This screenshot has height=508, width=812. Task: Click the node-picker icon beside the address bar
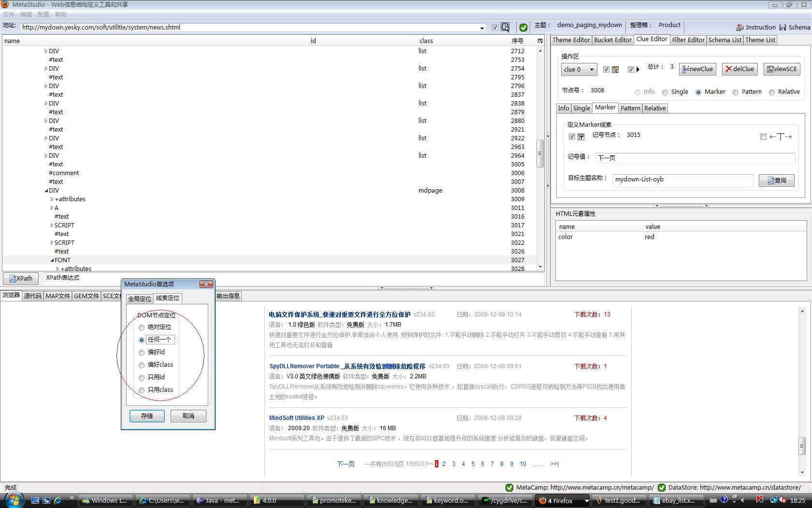pos(505,27)
